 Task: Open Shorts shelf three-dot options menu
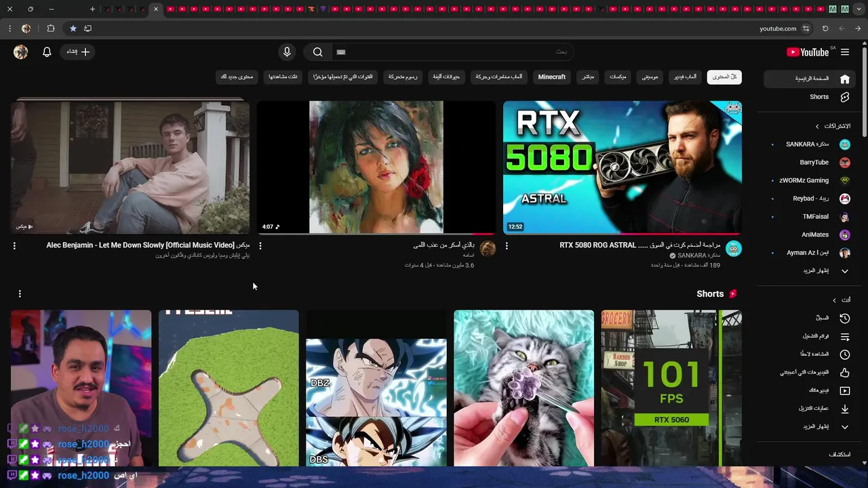point(20,293)
